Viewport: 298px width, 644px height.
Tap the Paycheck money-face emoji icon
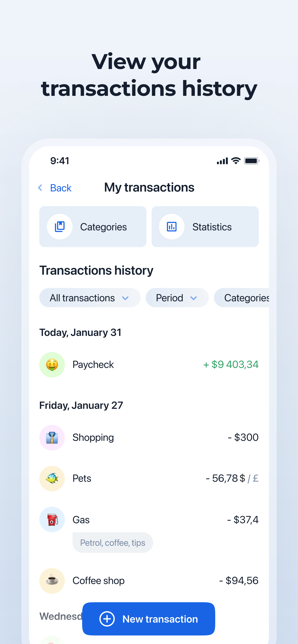click(x=52, y=365)
